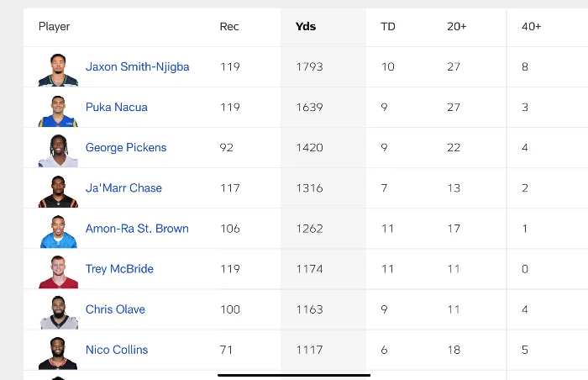Click Amon-Ra St. Brown's headshot
This screenshot has width=588, height=380.
click(58, 230)
